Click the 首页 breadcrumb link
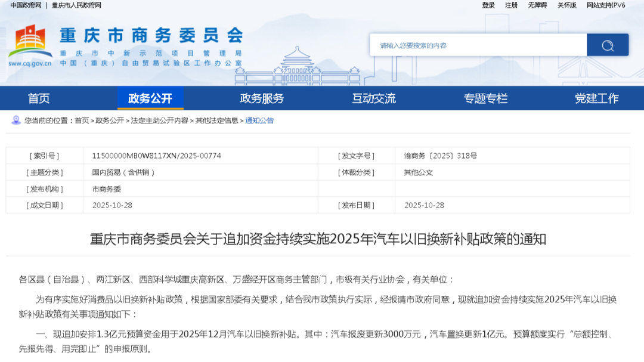The height and width of the screenshot is (362, 644). [x=82, y=120]
